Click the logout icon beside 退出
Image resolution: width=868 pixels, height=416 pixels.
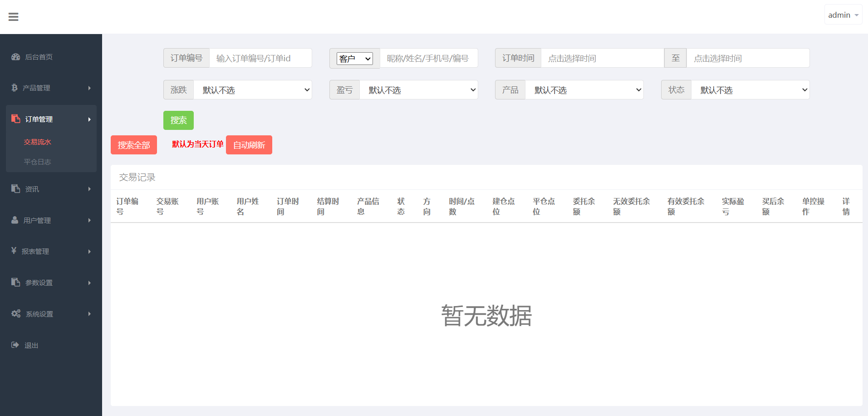(x=15, y=345)
